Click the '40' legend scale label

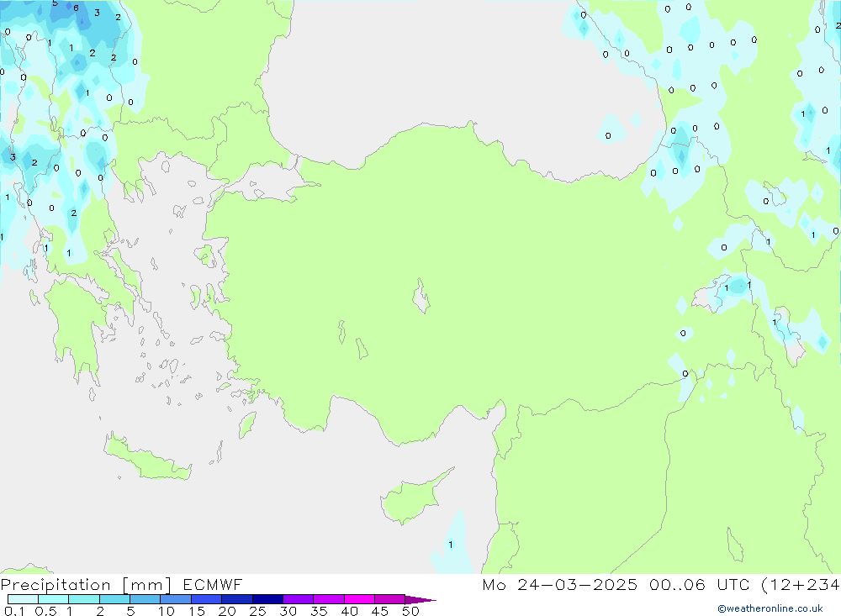(350, 611)
